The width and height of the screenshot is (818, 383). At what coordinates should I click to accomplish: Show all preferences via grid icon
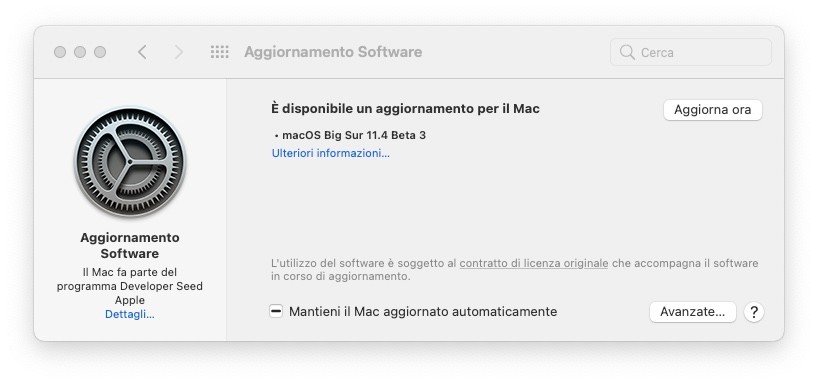(220, 52)
